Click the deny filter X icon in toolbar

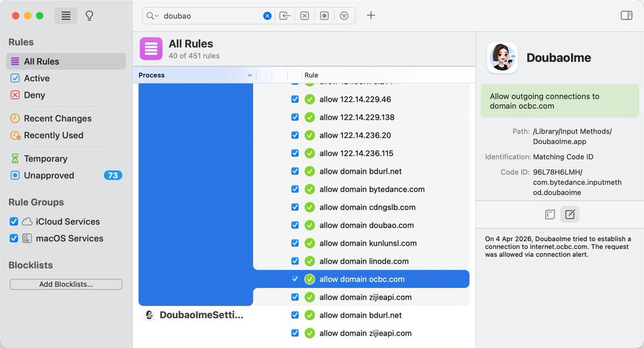[x=304, y=16]
